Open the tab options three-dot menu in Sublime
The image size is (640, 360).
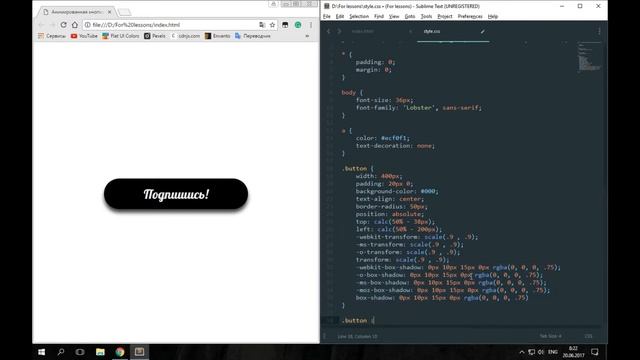599,31
